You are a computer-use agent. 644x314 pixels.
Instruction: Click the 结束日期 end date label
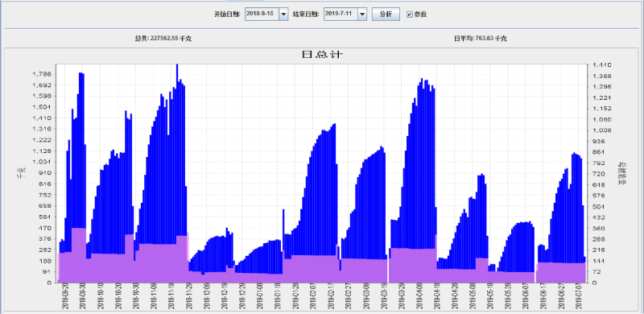point(306,14)
